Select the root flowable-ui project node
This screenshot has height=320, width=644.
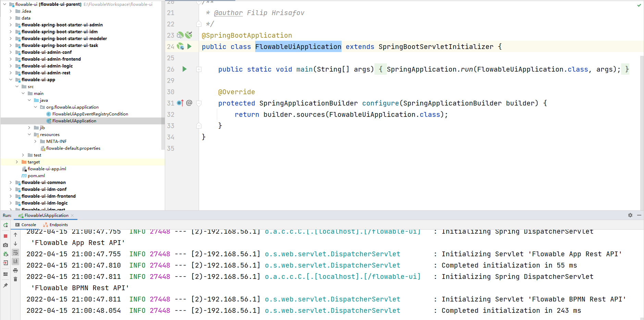click(x=48, y=4)
